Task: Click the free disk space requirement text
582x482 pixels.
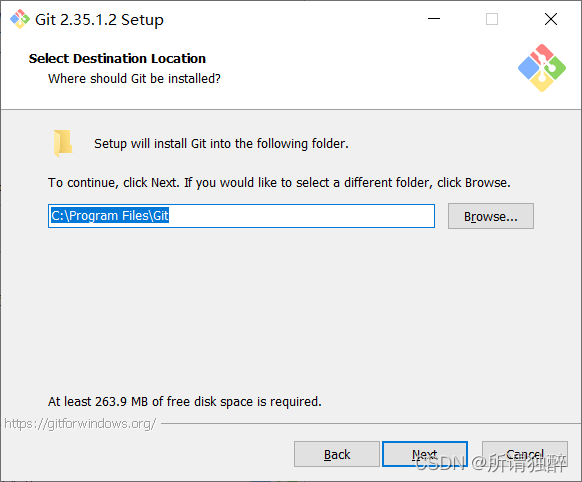Action: pos(184,401)
